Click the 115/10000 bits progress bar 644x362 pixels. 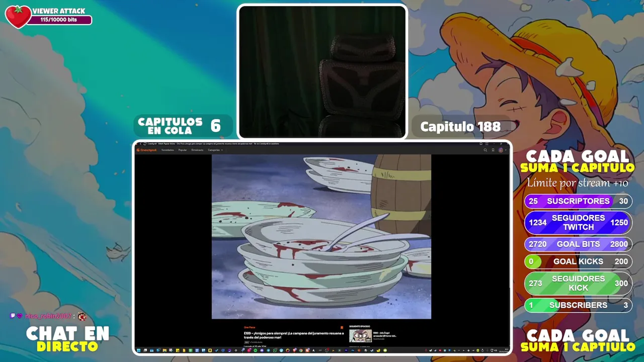pyautogui.click(x=59, y=20)
